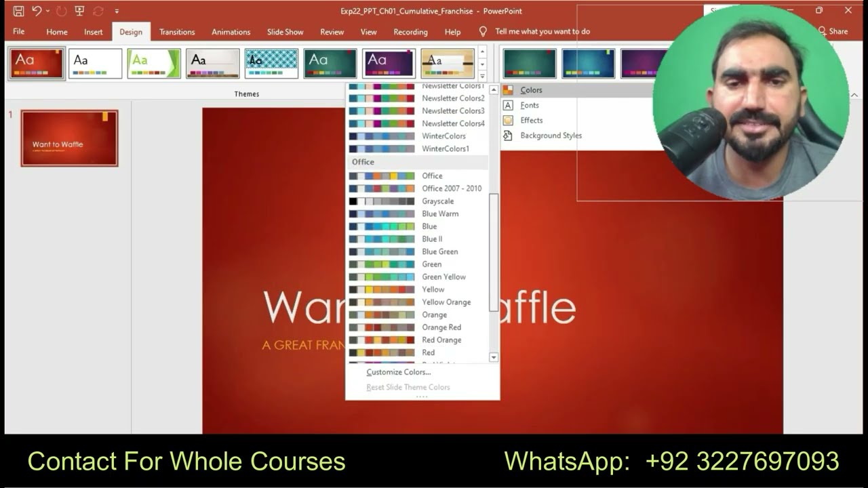Choose WinterColors palette
The width and height of the screenshot is (868, 488).
tap(417, 136)
